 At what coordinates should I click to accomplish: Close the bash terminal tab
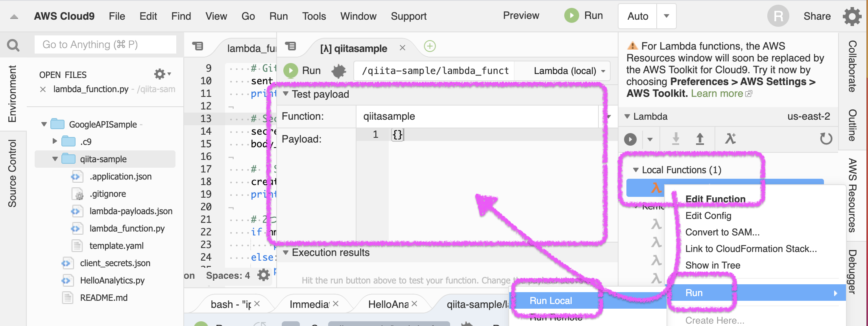pos(257,304)
